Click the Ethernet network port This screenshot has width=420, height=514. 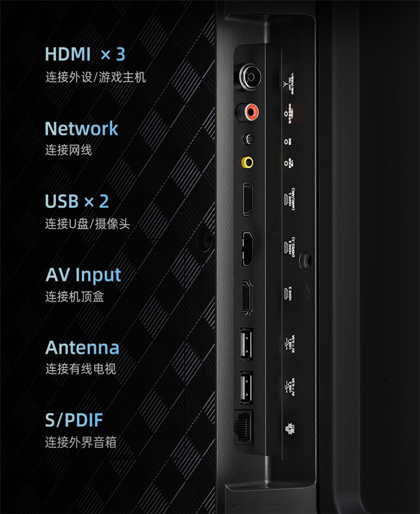[244, 428]
